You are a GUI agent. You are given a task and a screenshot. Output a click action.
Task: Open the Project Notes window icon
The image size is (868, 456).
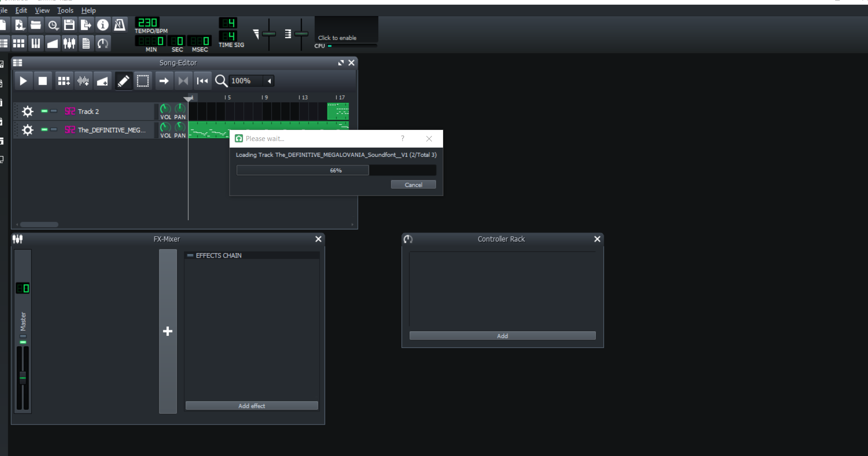(x=86, y=43)
